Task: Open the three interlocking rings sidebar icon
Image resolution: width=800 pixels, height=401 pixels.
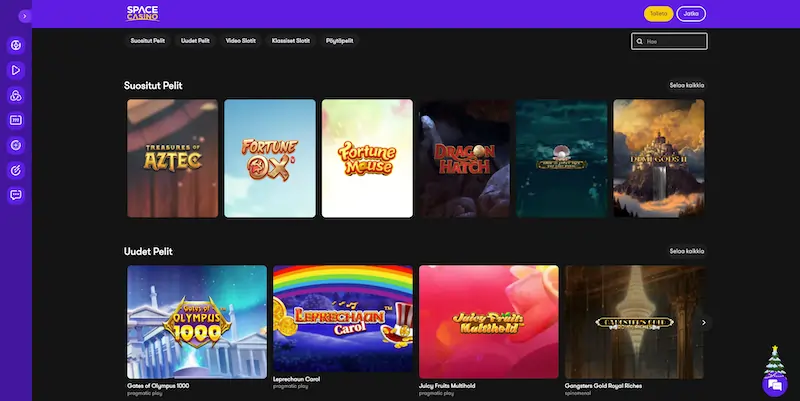Action: (16, 95)
